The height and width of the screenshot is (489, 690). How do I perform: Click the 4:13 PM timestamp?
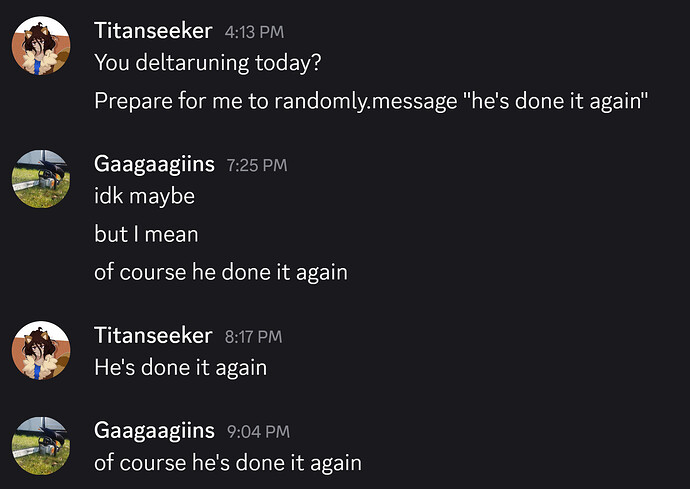coord(254,32)
